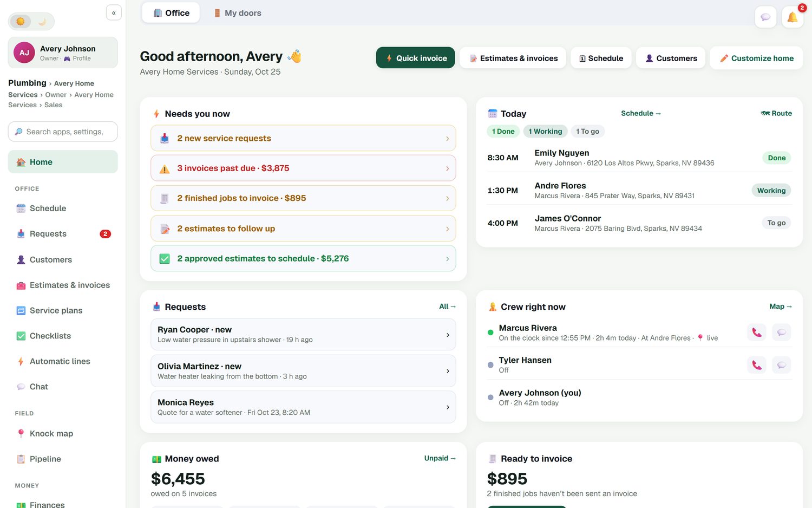Image resolution: width=812 pixels, height=508 pixels.
Task: Expand '3 invoices past due' row chevron
Action: [447, 168]
